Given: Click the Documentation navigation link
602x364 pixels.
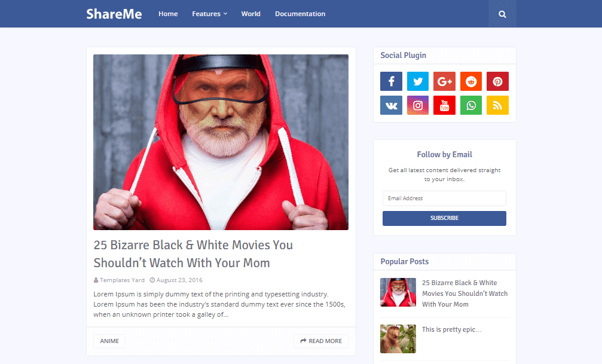Looking at the screenshot, I should (300, 13).
